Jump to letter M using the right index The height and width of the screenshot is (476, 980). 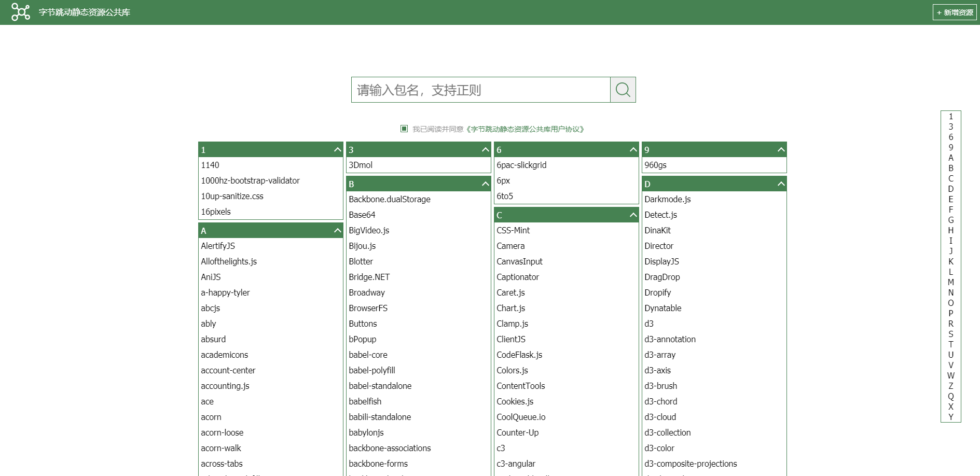pos(951,282)
